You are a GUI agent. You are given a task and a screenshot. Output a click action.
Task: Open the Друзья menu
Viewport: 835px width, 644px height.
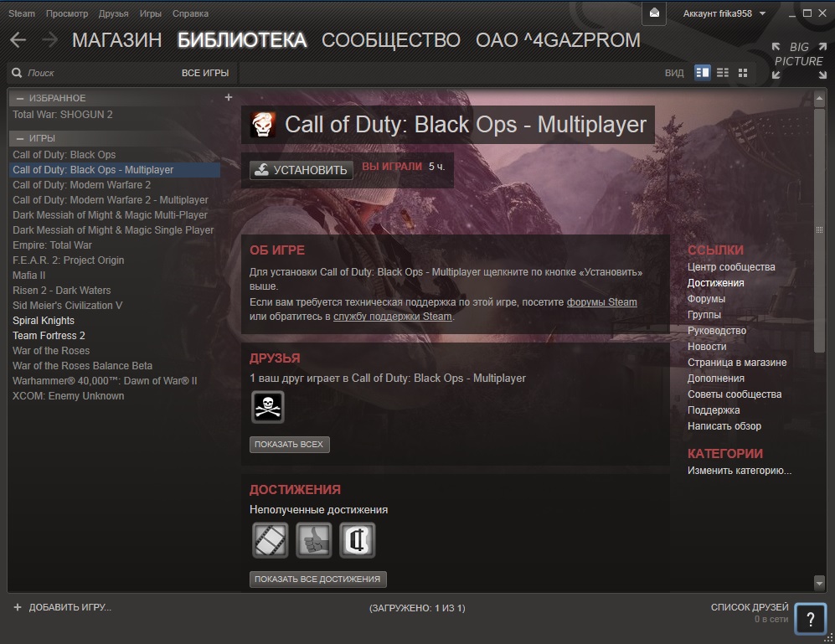(113, 14)
